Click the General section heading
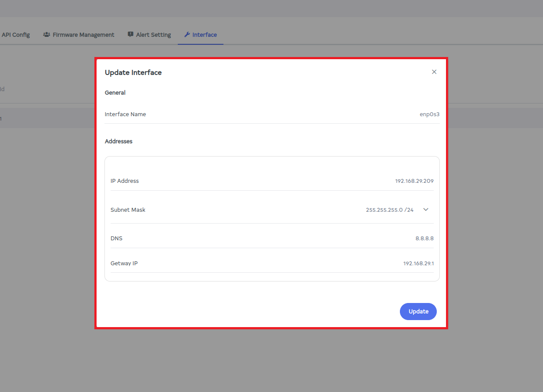Image resolution: width=543 pixels, height=392 pixels. [115, 93]
